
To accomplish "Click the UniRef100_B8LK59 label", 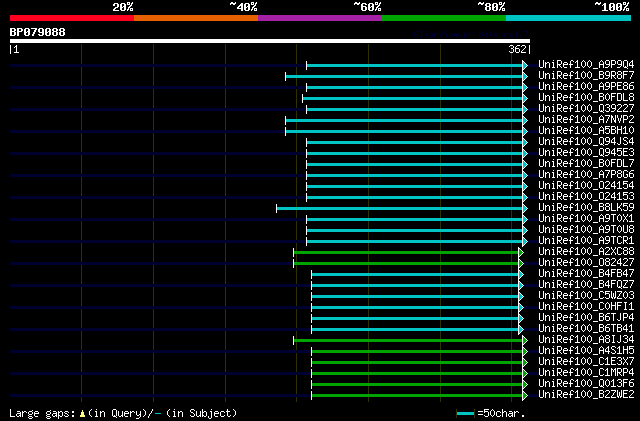I will [x=586, y=208].
